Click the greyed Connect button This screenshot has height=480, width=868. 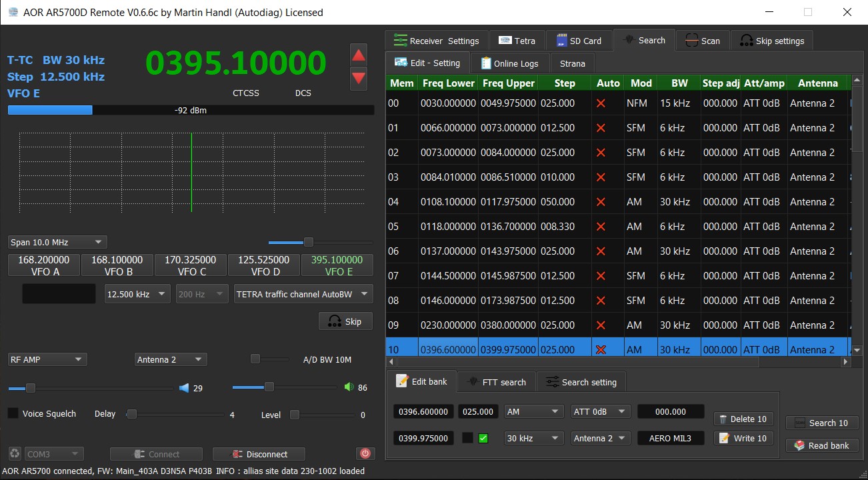click(x=156, y=454)
